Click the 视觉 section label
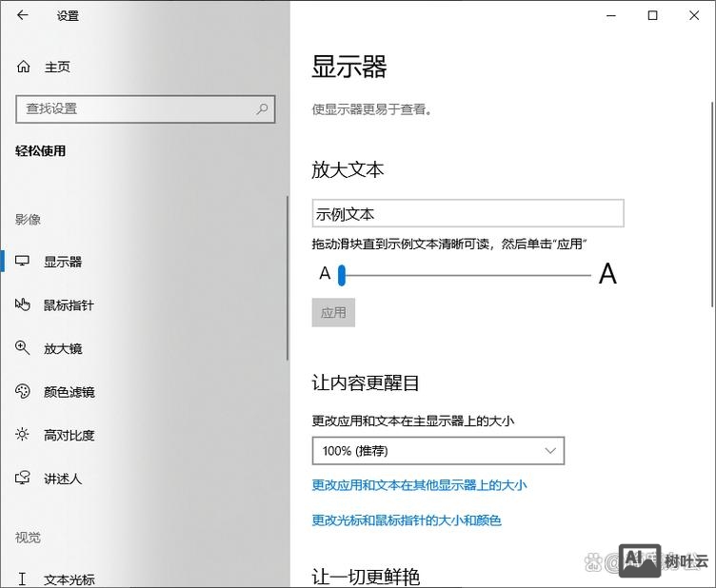 pyautogui.click(x=28, y=538)
